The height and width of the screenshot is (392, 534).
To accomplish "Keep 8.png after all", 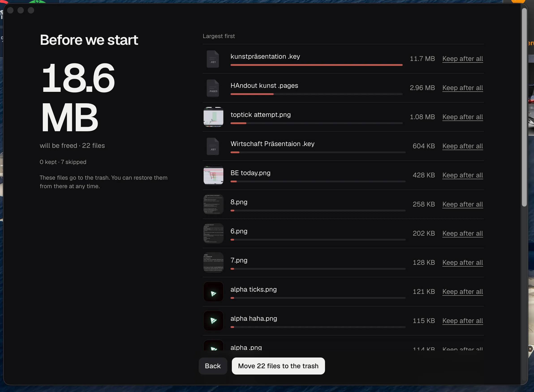I will 463,204.
